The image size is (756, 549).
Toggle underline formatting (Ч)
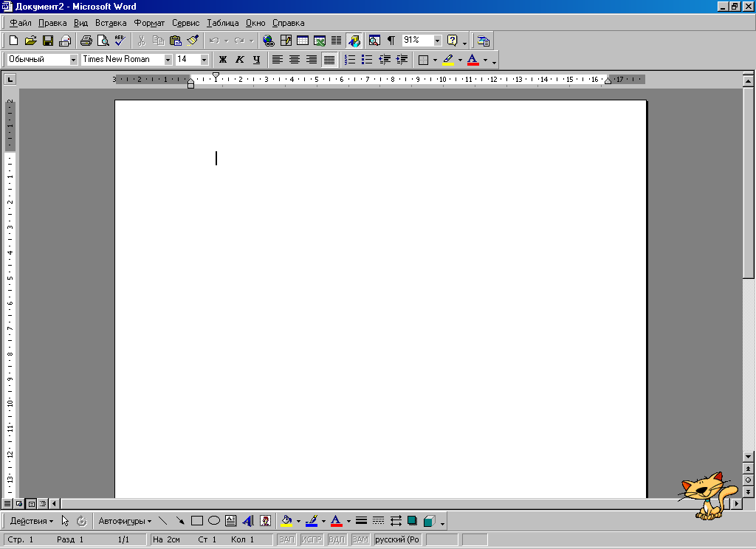coord(256,60)
